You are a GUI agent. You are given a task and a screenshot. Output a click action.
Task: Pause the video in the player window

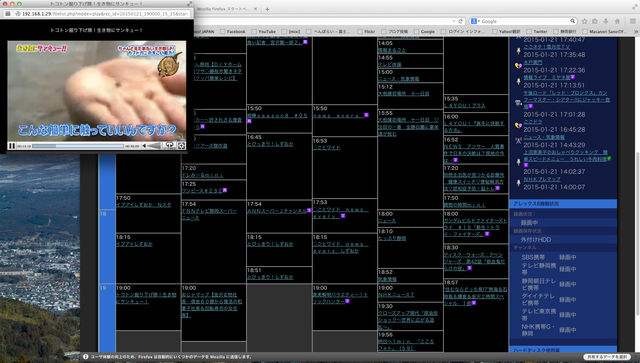click(12, 146)
